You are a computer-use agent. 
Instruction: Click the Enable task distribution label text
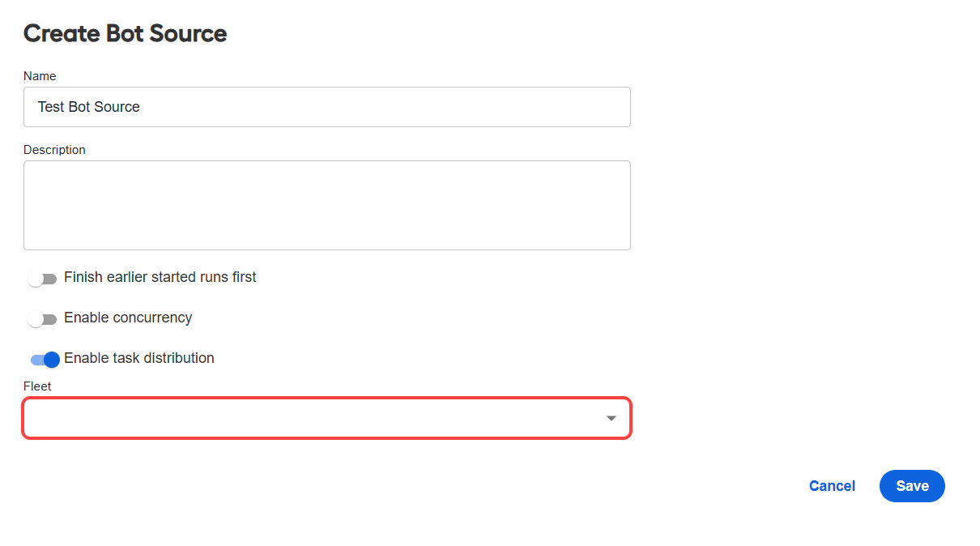pyautogui.click(x=139, y=358)
